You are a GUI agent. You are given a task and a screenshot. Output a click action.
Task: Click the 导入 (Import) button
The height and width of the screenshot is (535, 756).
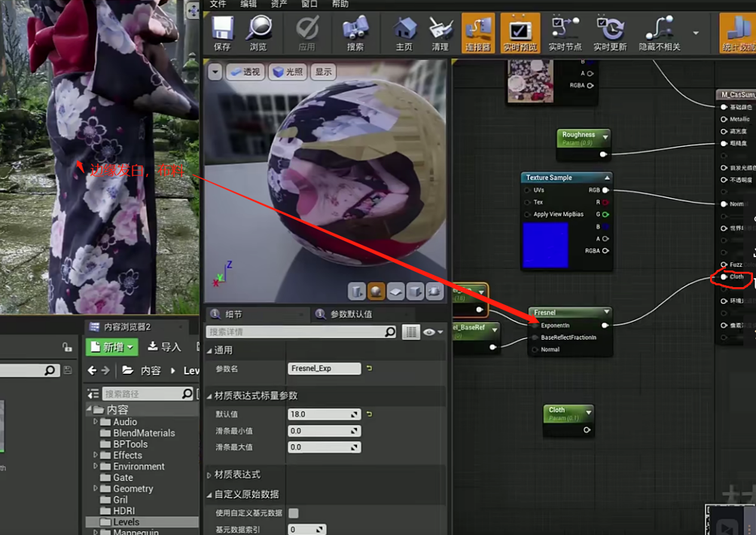(164, 347)
